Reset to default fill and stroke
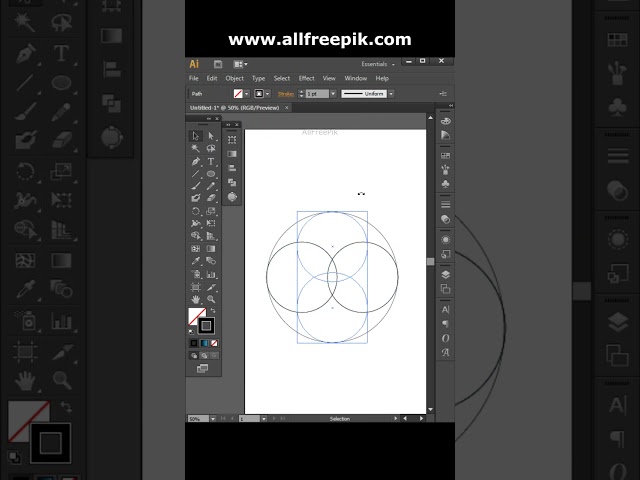 (191, 332)
